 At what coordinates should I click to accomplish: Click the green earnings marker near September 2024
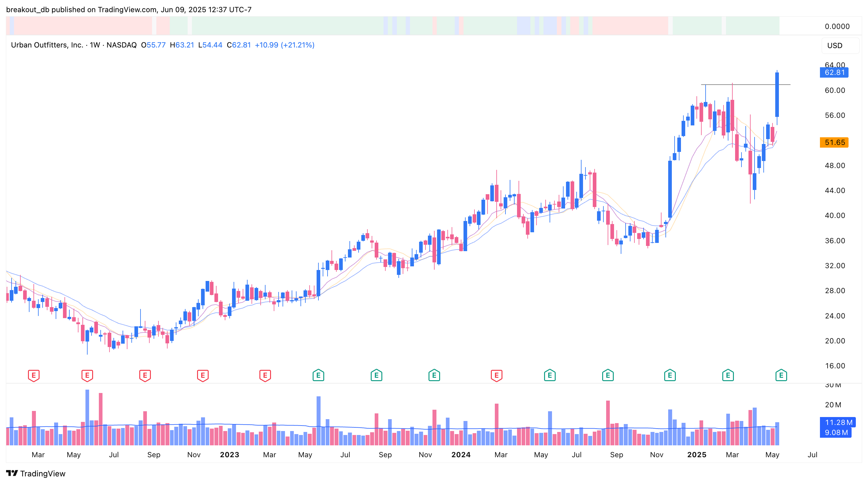coord(609,375)
